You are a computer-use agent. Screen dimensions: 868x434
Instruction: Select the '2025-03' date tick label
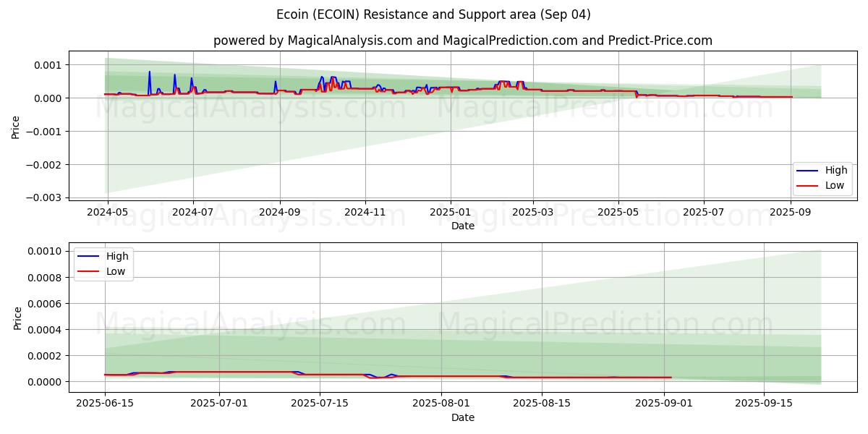point(533,213)
